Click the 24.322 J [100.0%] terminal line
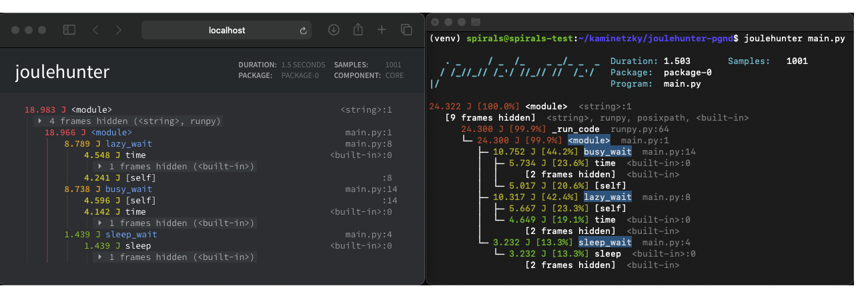This screenshot has height=300, width=868. [x=530, y=107]
